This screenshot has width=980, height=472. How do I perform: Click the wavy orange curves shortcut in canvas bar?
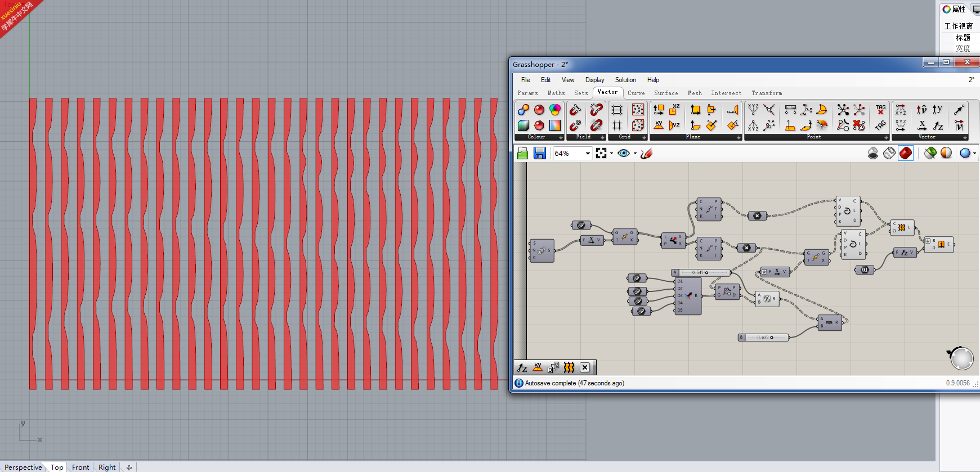pyautogui.click(x=569, y=367)
